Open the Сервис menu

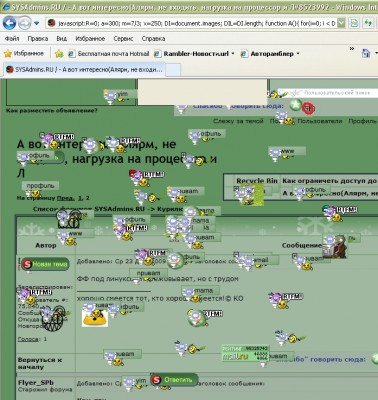(123, 39)
